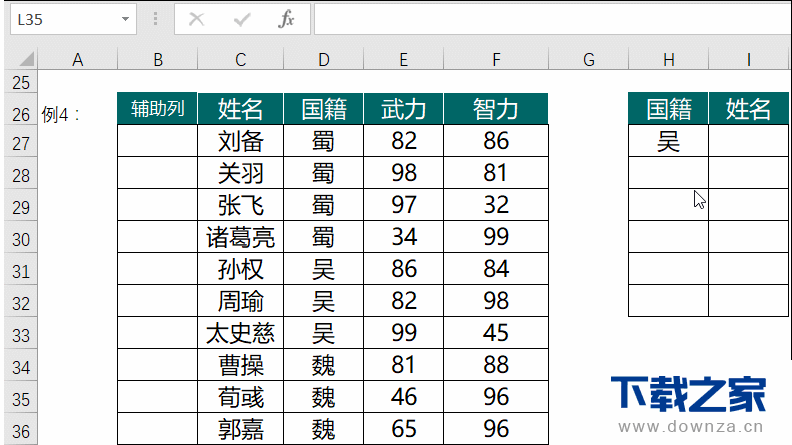Select the cell containing 曹操
Screen dimensions: 792x445
pyautogui.click(x=240, y=365)
